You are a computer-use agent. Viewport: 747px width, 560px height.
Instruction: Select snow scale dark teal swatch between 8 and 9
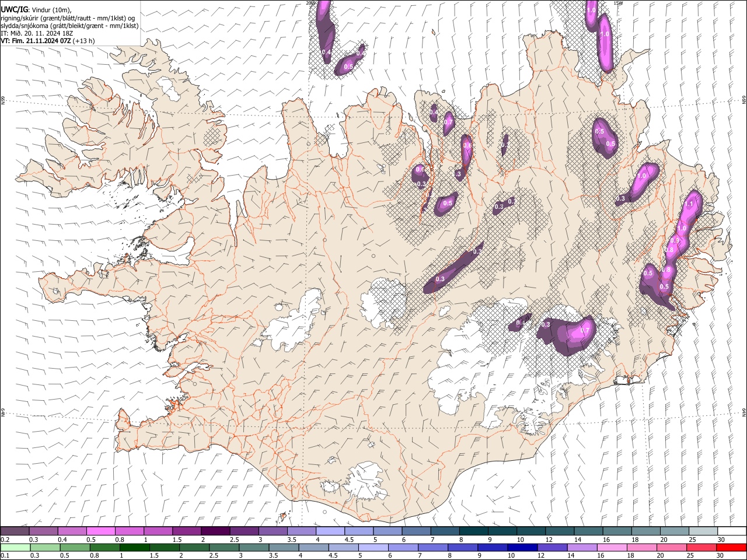474,531
